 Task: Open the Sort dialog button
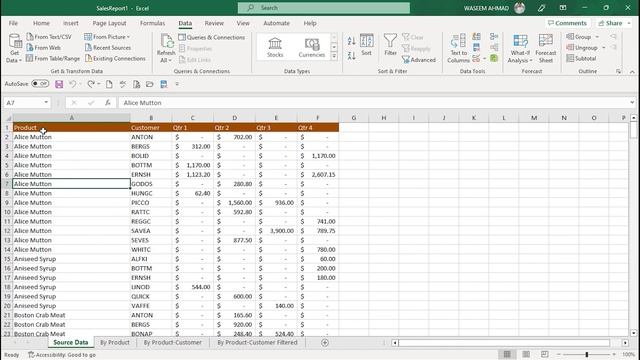367,45
